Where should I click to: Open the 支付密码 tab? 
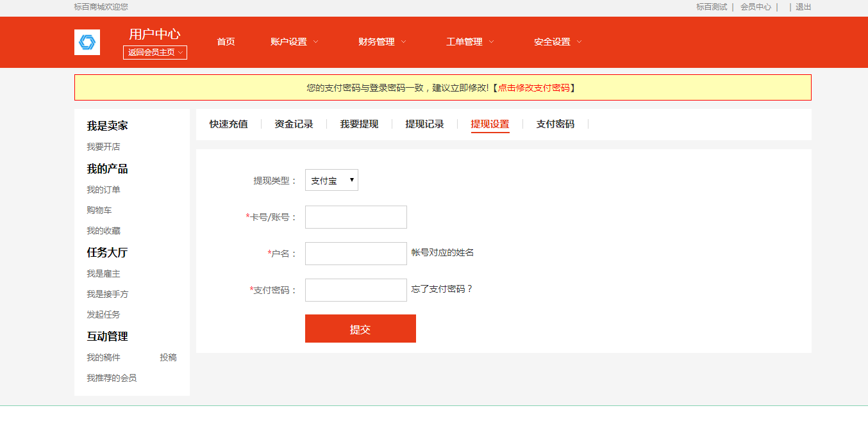pyautogui.click(x=555, y=124)
